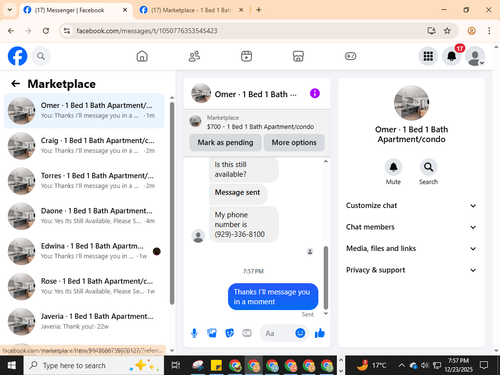Click More options button
500x375 pixels.
coord(294,142)
